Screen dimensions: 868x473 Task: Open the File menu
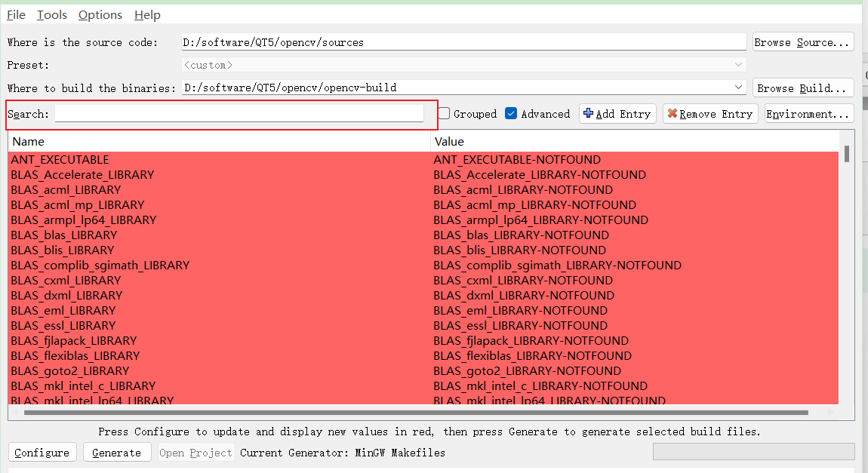tap(16, 15)
